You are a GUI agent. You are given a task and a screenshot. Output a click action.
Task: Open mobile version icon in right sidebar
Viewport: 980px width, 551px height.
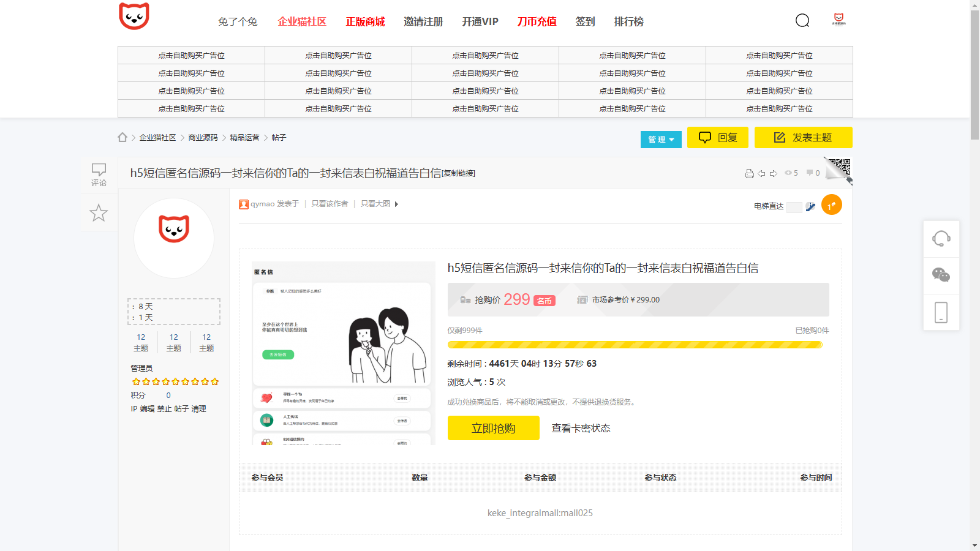pyautogui.click(x=941, y=312)
